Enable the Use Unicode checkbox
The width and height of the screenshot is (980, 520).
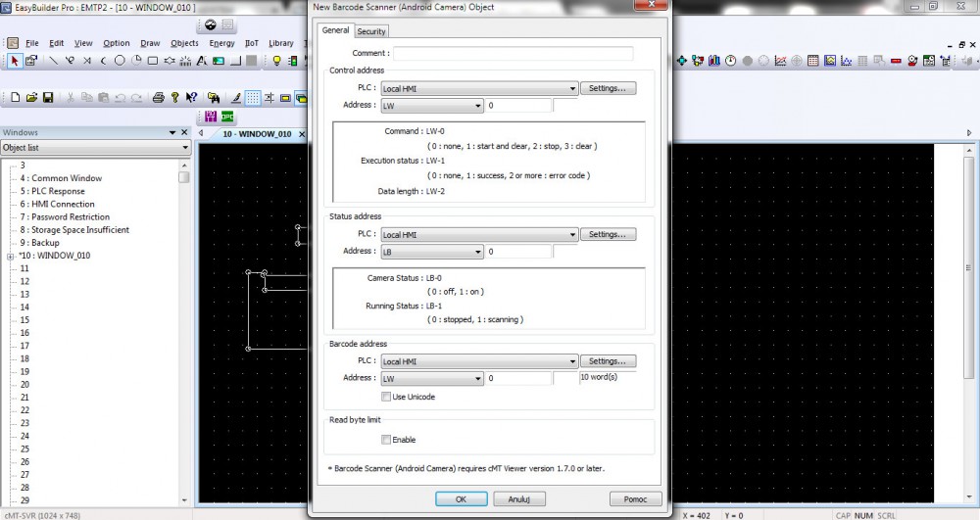click(x=386, y=397)
